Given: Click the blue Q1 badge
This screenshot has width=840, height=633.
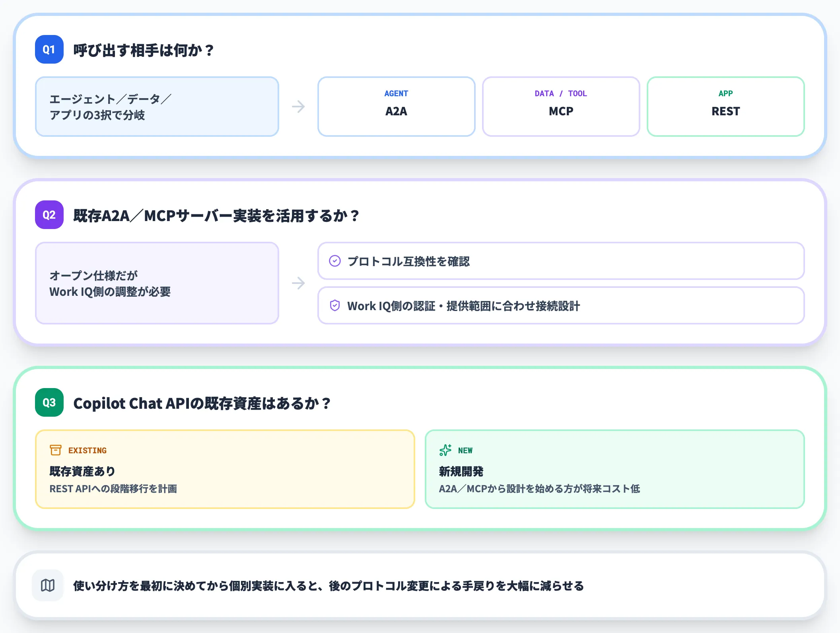Looking at the screenshot, I should [49, 49].
